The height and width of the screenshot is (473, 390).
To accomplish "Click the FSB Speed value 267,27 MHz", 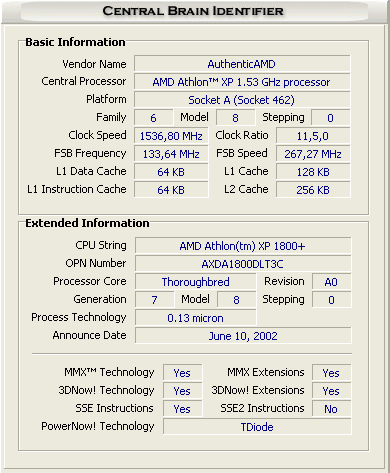I will point(313,154).
